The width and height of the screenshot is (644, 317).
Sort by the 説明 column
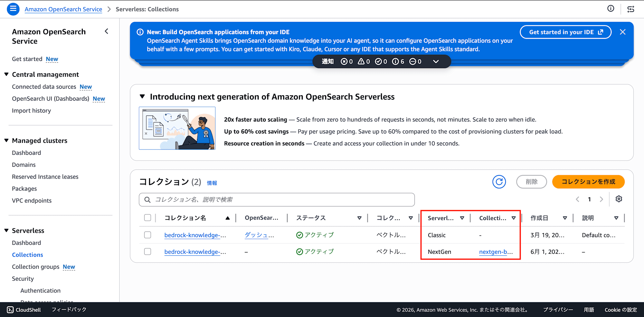pyautogui.click(x=616, y=218)
